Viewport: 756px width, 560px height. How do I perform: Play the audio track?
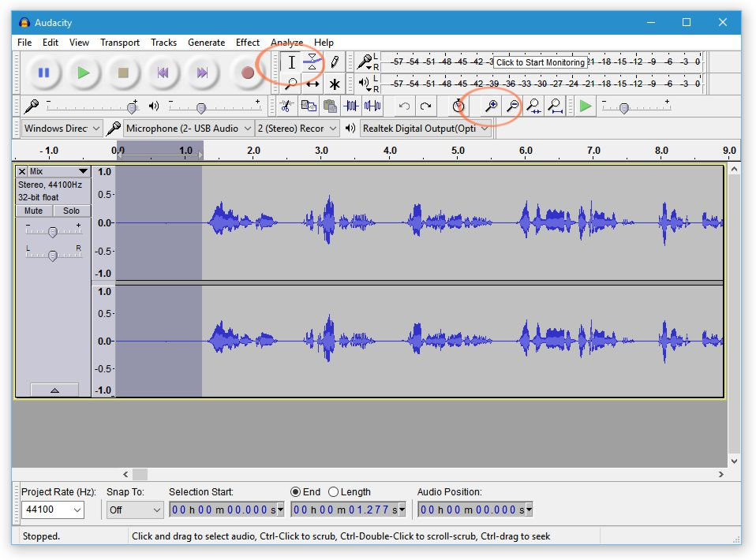pyautogui.click(x=84, y=73)
